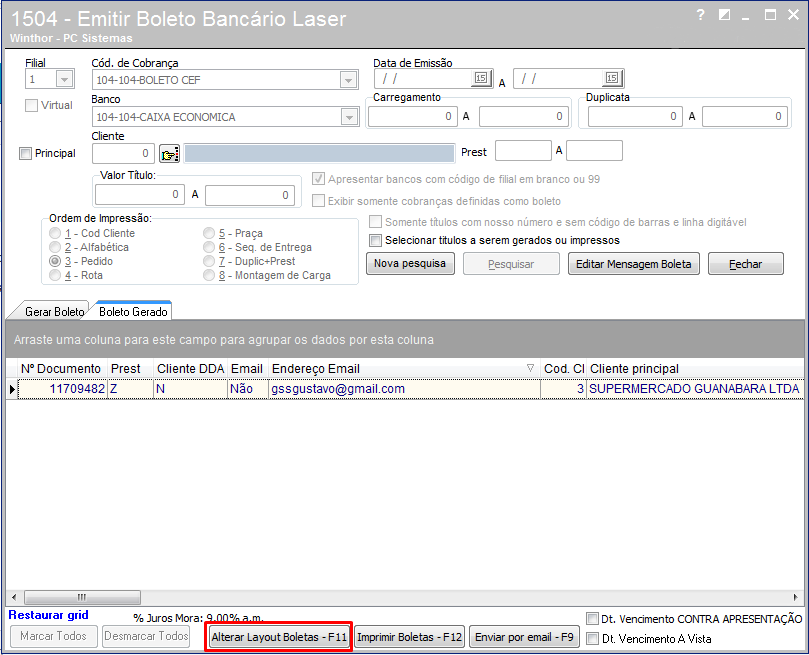809x655 pixels.
Task: Click the Restaurar grid link
Action: (48, 615)
